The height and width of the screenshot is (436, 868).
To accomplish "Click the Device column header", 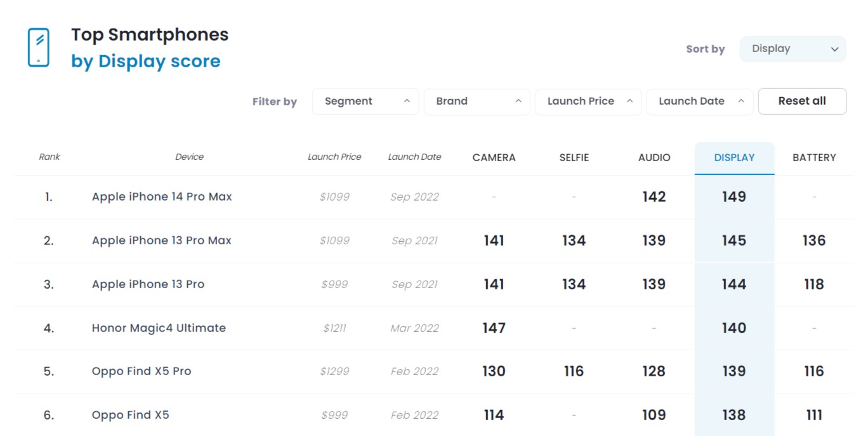I will [x=189, y=157].
